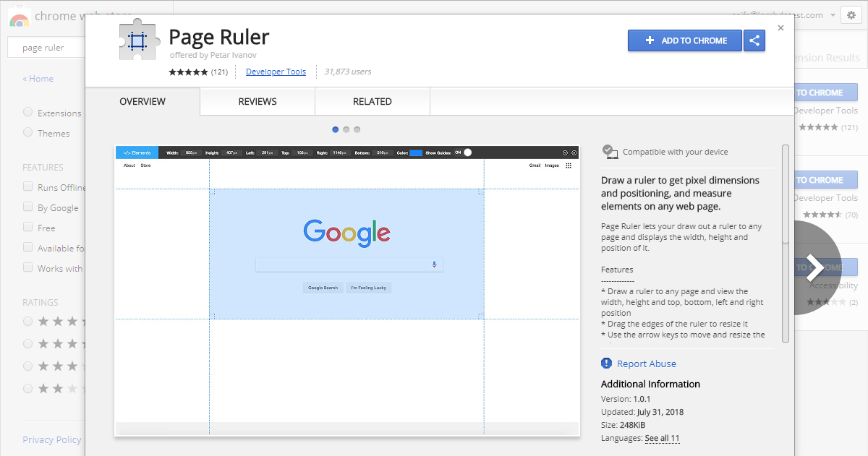
Task: Select the second screenshot carousel dot
Action: click(346, 129)
